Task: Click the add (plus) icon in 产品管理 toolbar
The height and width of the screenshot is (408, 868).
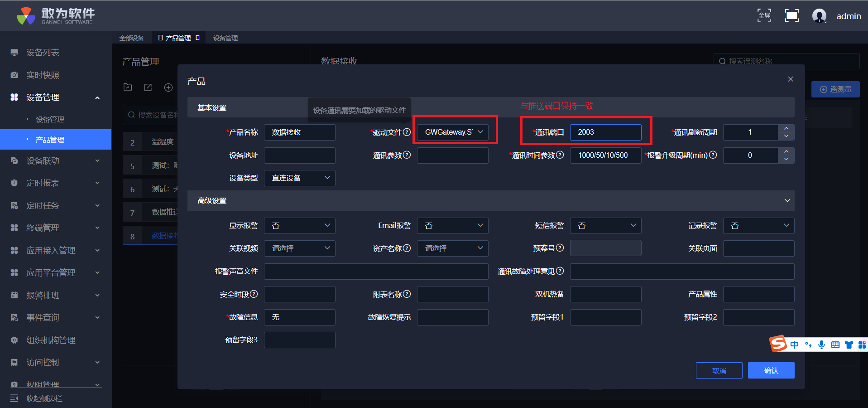Action: (168, 87)
